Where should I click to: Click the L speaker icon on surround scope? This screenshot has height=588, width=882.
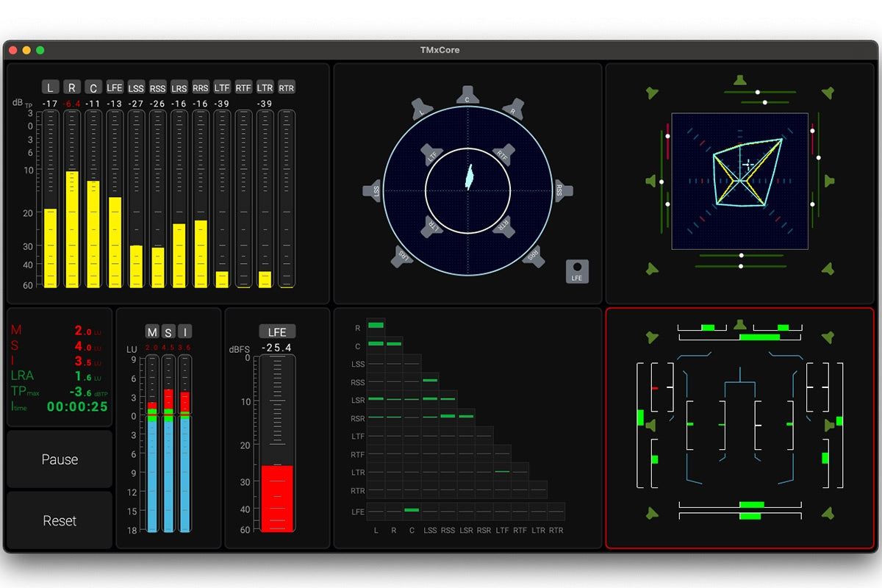coord(422,109)
